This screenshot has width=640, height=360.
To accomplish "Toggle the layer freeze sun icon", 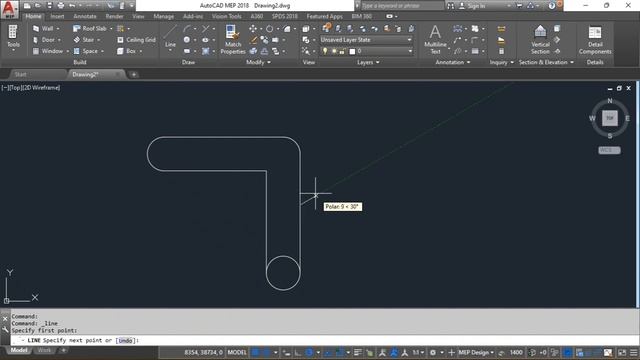I will [334, 51].
